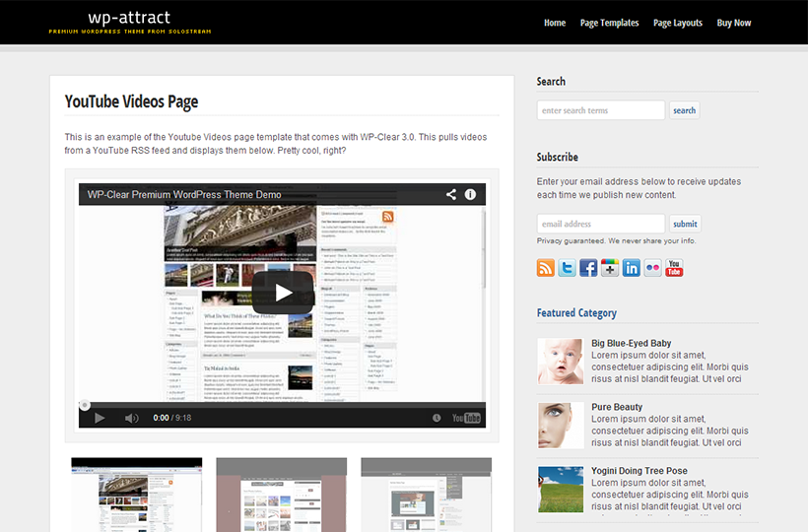Open the Page Templates menu

pyautogui.click(x=609, y=23)
